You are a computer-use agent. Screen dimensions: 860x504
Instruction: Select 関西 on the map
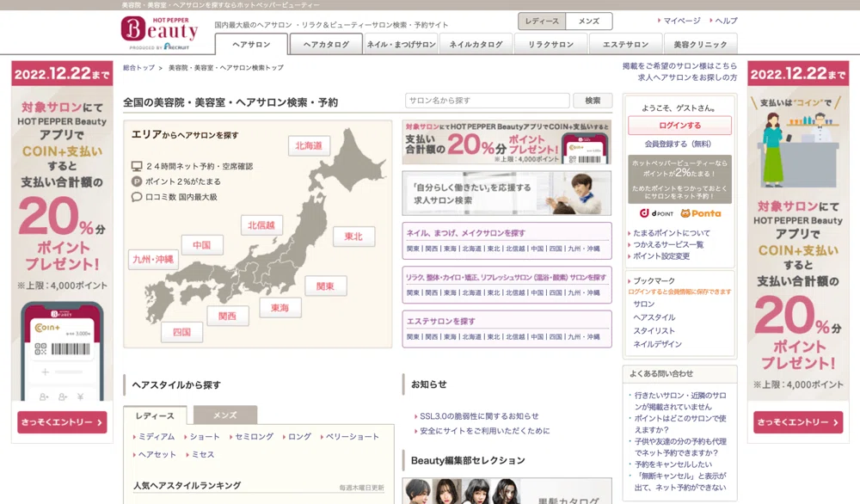227,316
